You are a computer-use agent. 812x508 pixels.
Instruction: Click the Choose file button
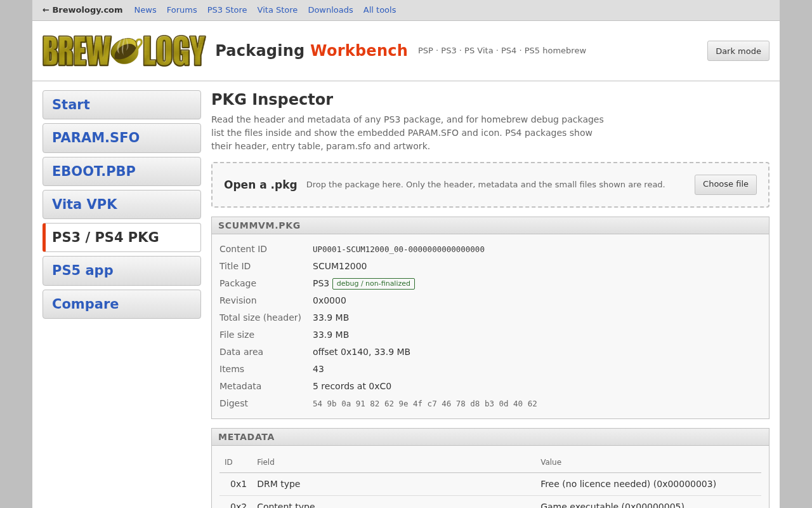726,185
